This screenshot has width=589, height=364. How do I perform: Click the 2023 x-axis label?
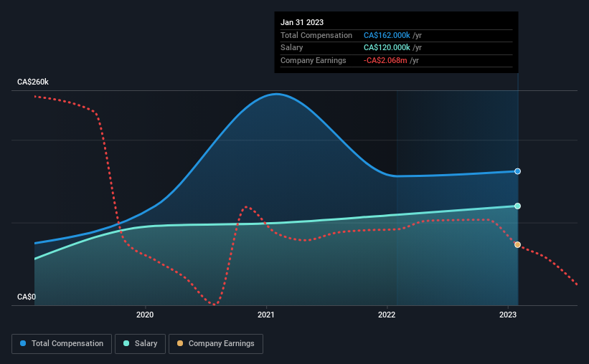coord(508,315)
